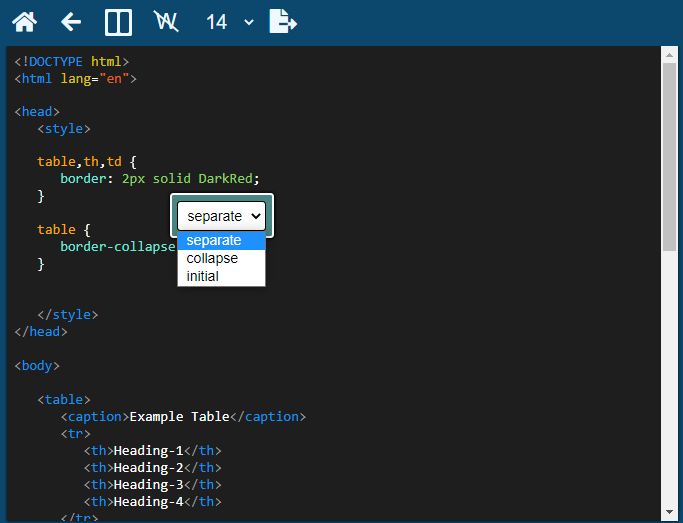Click the 'table,th,td' selector text
Viewport: 683px width, 523px height.
[79, 162]
